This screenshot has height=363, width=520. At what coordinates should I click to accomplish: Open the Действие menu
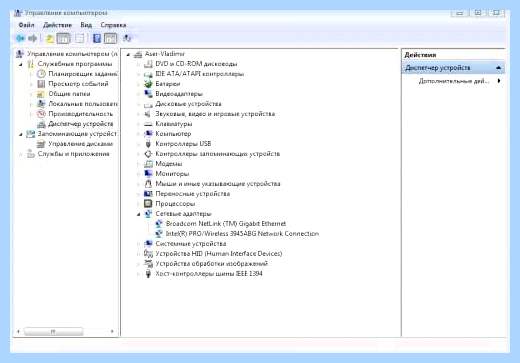tap(57, 25)
